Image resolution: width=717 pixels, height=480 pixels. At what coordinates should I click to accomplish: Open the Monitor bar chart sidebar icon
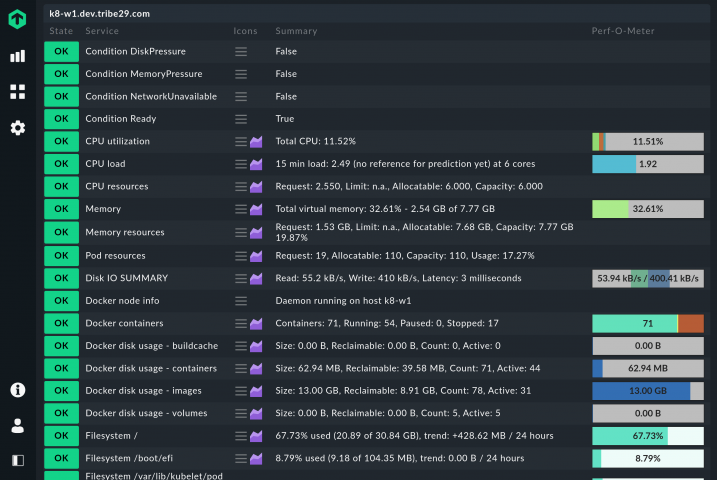click(17, 56)
